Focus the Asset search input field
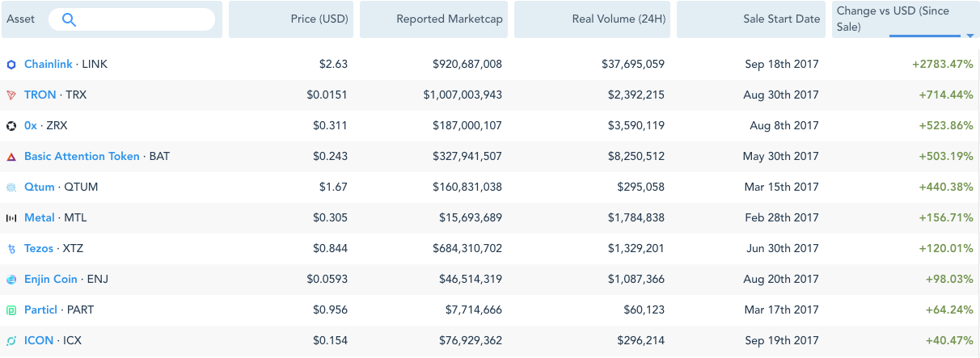This screenshot has width=980, height=358. coord(132,19)
